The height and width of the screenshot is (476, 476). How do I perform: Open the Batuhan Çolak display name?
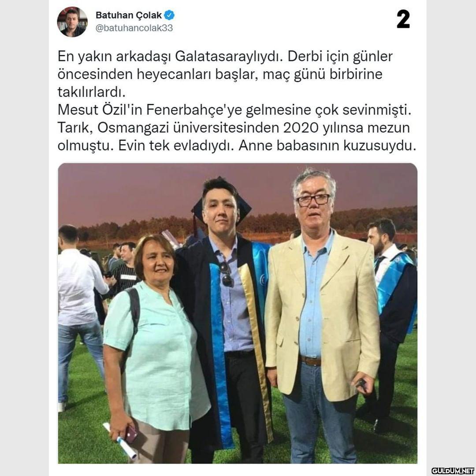[x=128, y=15]
